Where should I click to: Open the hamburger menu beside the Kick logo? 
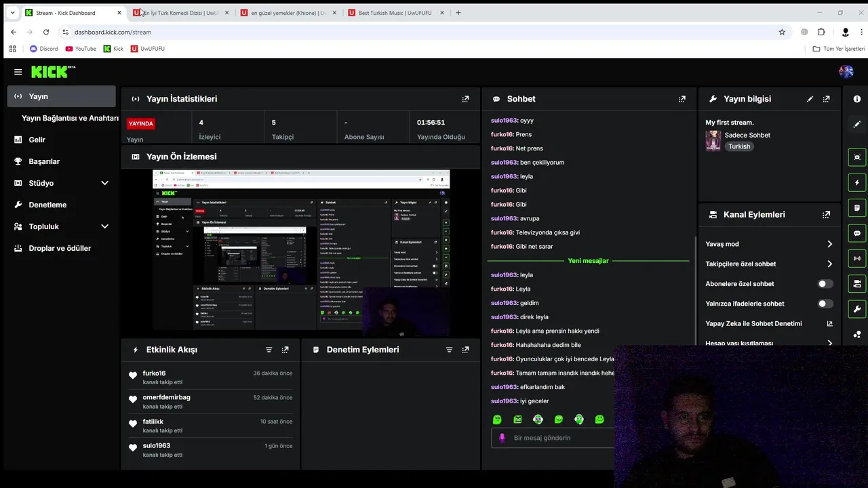coord(18,72)
